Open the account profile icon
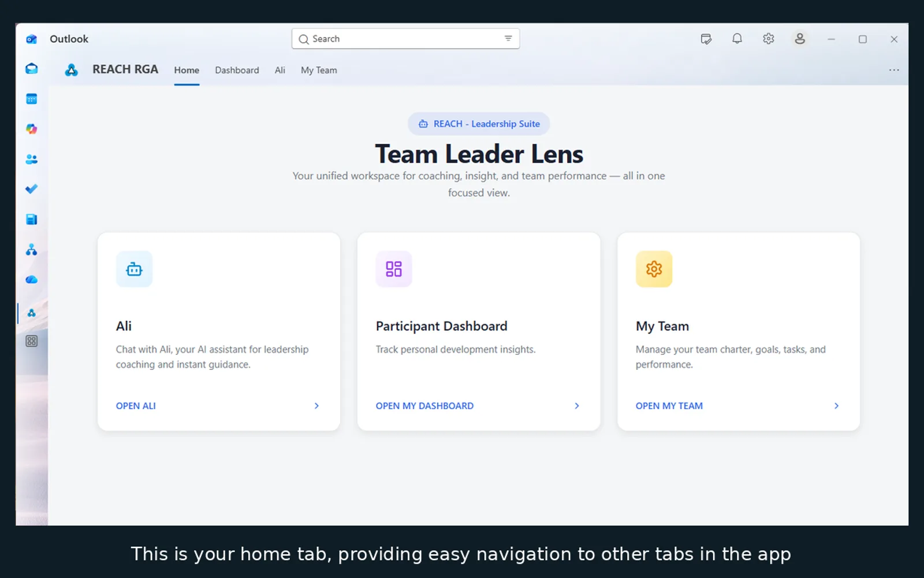Screen dimensions: 924x578 click(800, 39)
